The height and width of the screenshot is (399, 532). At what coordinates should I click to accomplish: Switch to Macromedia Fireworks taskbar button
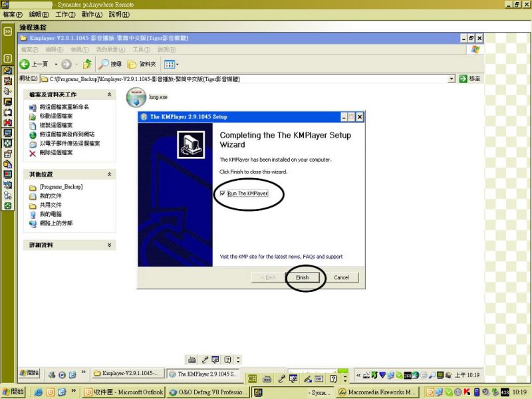coord(378,392)
